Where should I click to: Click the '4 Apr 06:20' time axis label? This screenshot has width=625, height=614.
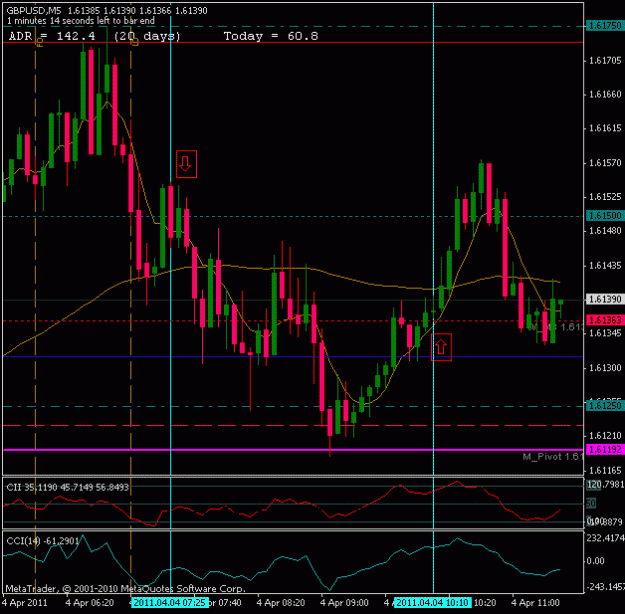[90, 602]
